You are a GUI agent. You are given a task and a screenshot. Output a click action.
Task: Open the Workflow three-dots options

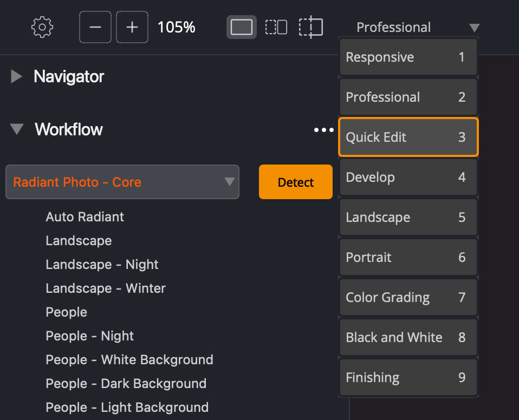[x=323, y=130]
